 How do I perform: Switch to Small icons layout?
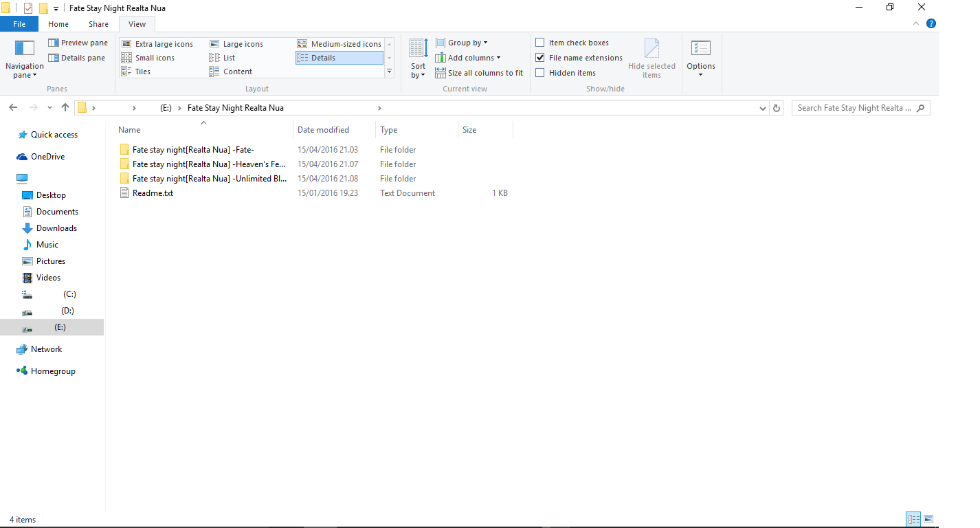coord(148,58)
